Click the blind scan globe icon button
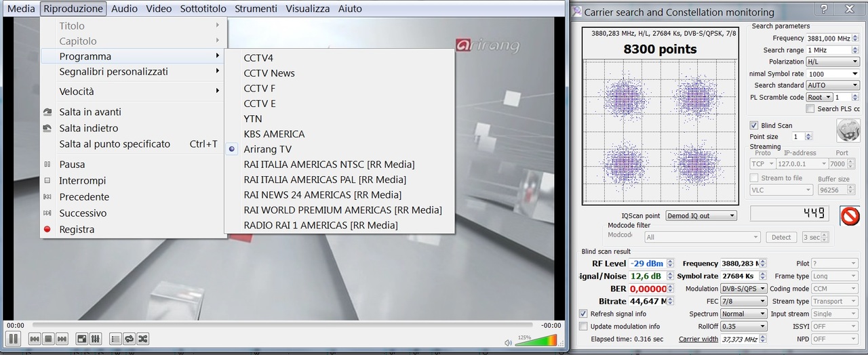The width and height of the screenshot is (868, 355). click(x=848, y=129)
